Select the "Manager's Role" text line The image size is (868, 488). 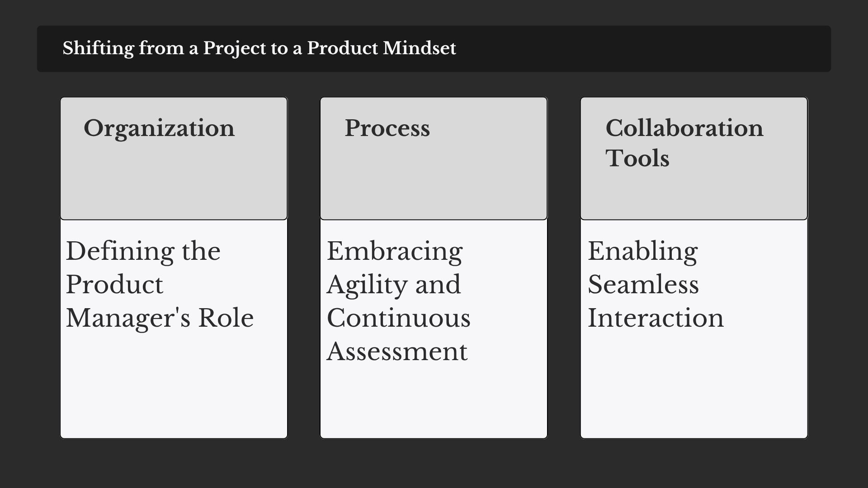(x=160, y=318)
